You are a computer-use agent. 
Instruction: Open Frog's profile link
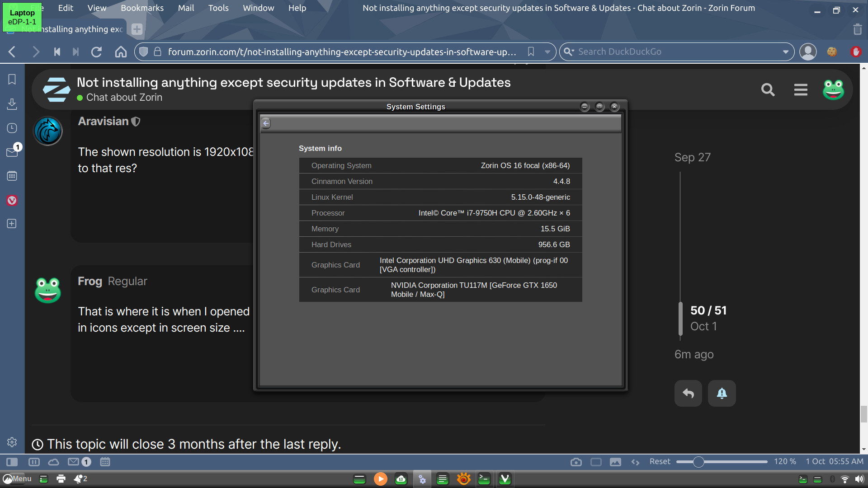click(90, 282)
